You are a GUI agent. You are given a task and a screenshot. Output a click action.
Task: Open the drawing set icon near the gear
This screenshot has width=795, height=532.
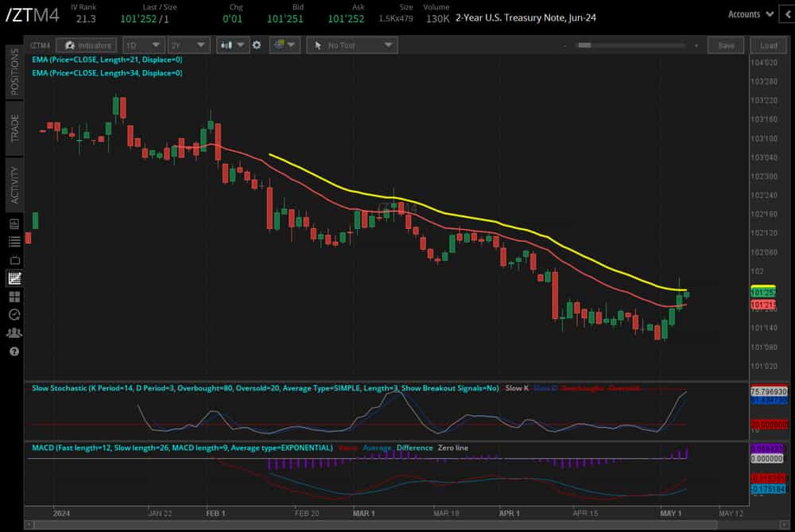pos(280,45)
